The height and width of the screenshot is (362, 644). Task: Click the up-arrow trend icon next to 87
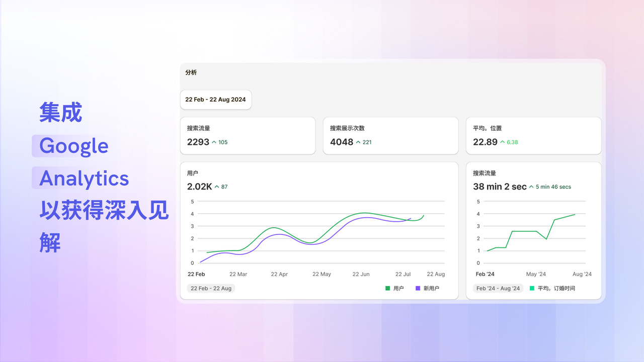click(217, 187)
